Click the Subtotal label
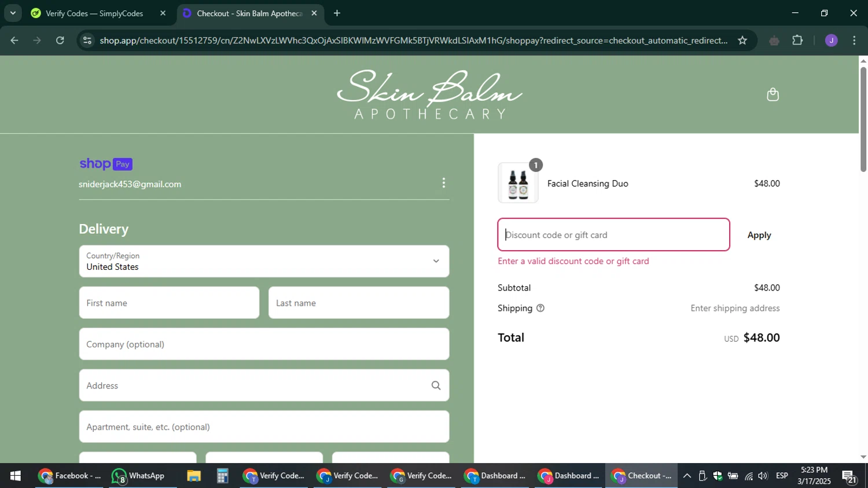The width and height of the screenshot is (868, 488). tap(514, 288)
